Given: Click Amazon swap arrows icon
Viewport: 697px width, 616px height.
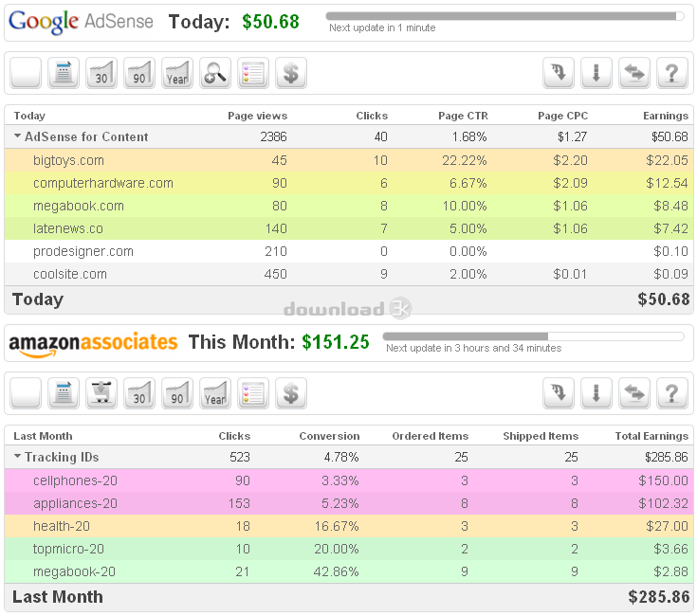Looking at the screenshot, I should pos(634,393).
